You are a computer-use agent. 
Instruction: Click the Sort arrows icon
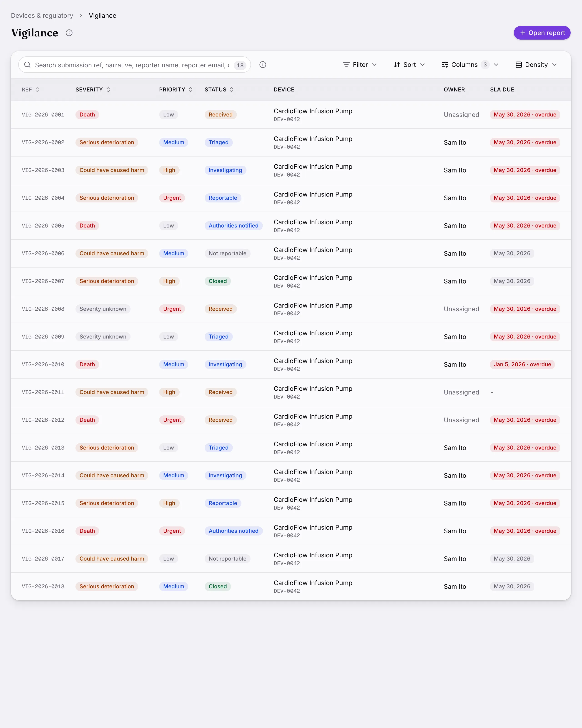pos(397,65)
